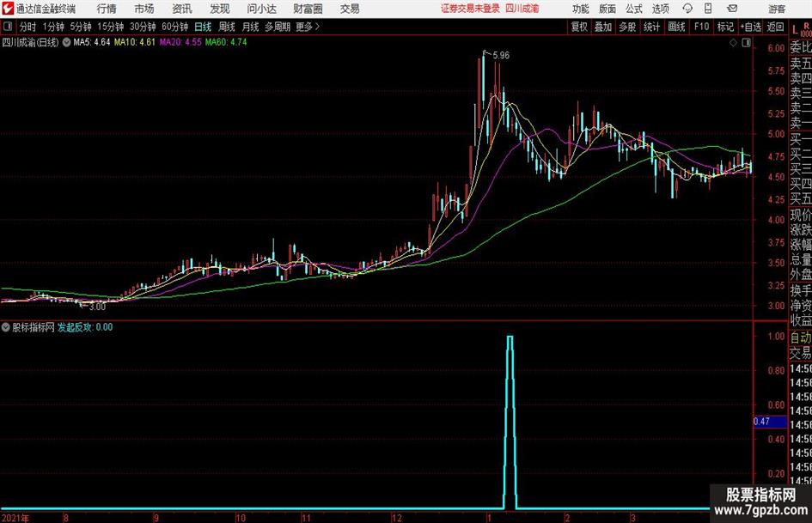Open the 画线 drawing tools

[x=676, y=27]
